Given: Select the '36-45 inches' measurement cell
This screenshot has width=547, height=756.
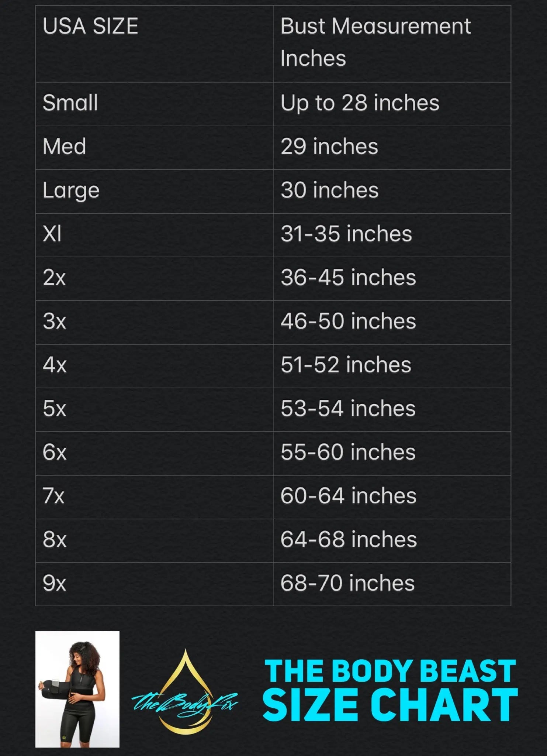Looking at the screenshot, I should coord(348,278).
